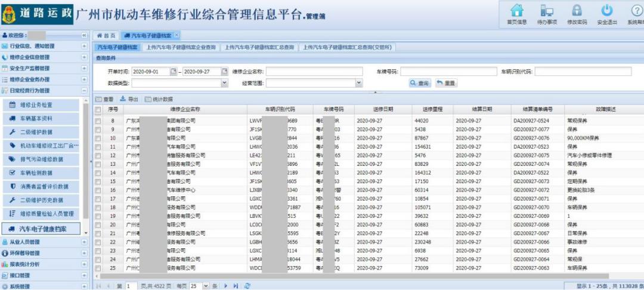The height and width of the screenshot is (290, 644).
Task: Open calendar picker for start date 2020-09-01
Action: (x=174, y=72)
